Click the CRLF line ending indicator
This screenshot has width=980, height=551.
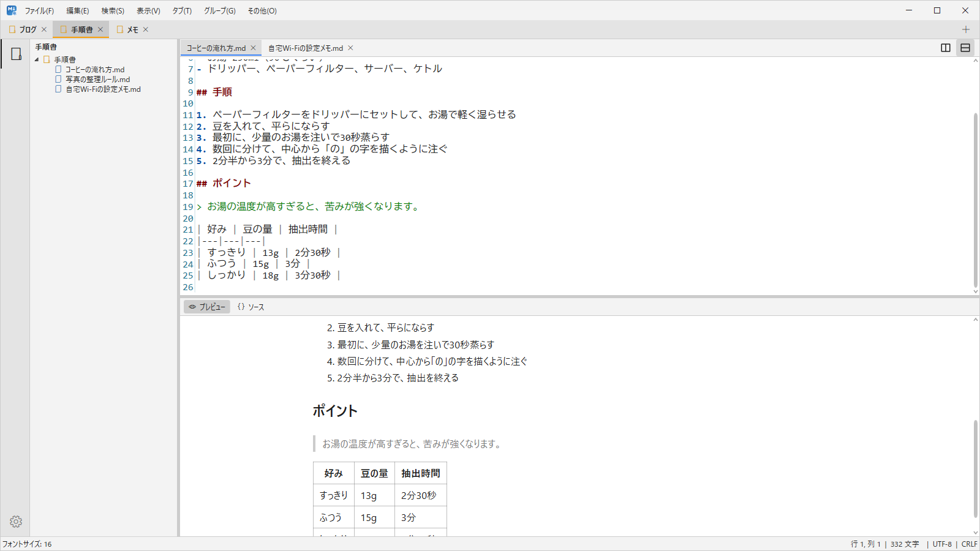[970, 544]
